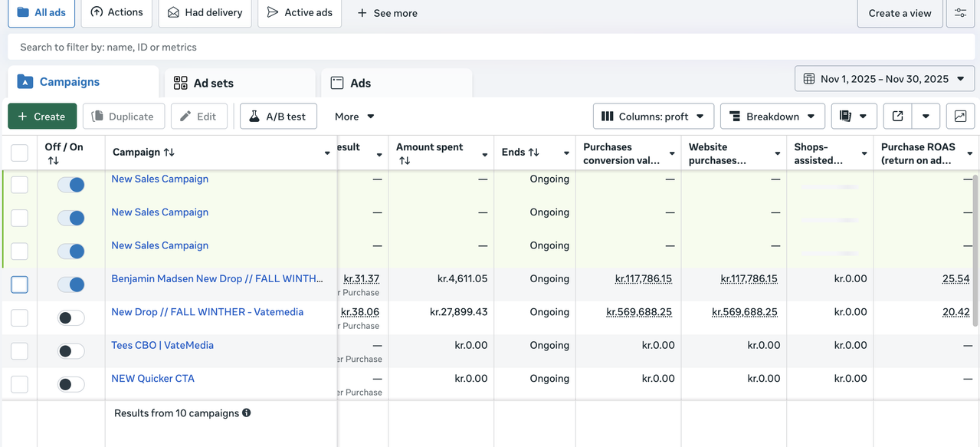Open New Drop // FALL WINTHER - Vatemedia link
Screen dimensions: 980x447
pyautogui.click(x=207, y=312)
